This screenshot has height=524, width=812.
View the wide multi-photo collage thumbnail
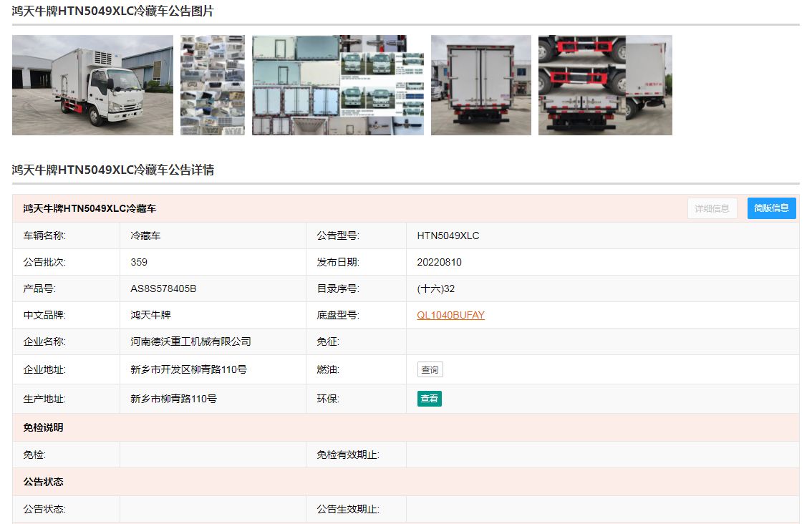pyautogui.click(x=337, y=85)
